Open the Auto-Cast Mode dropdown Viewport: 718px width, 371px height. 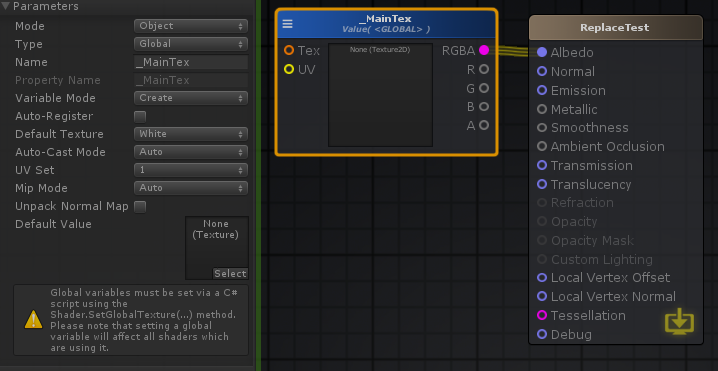pos(190,152)
